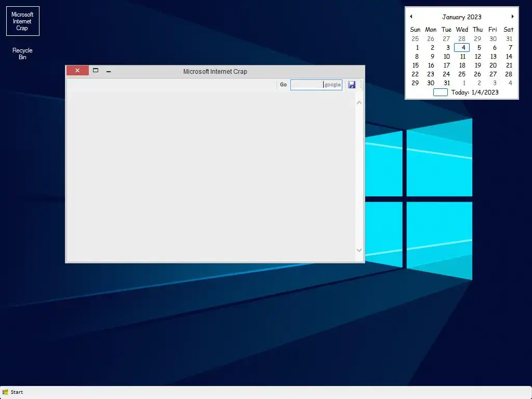
Task: Click the Windows logo Start button
Action: [12, 392]
